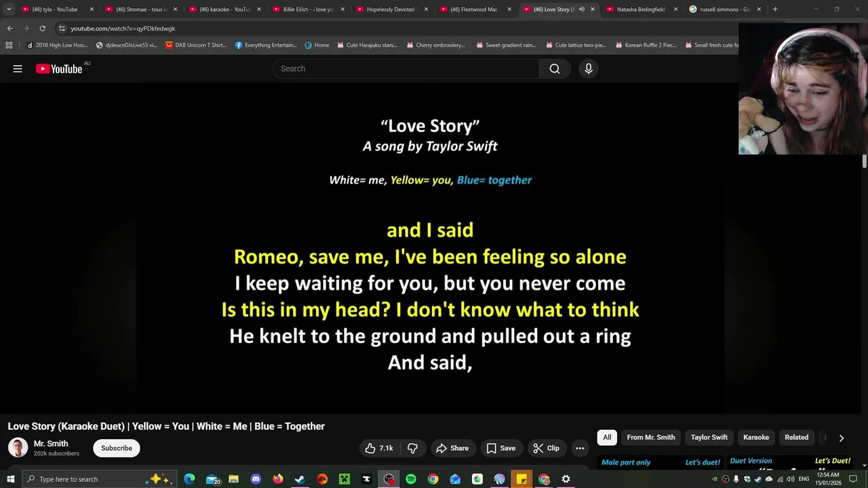
Task: Click the search magnifier button
Action: 555,68
